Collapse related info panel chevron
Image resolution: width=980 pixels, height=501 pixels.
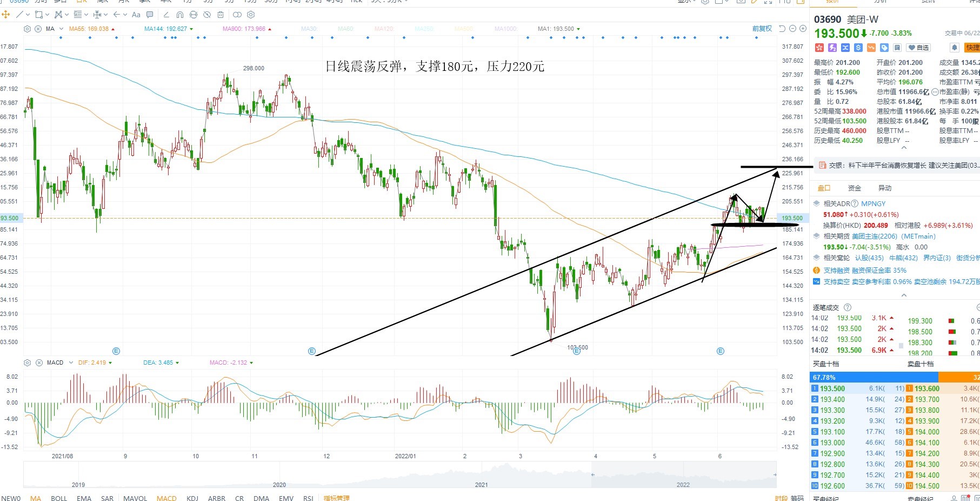(x=904, y=295)
